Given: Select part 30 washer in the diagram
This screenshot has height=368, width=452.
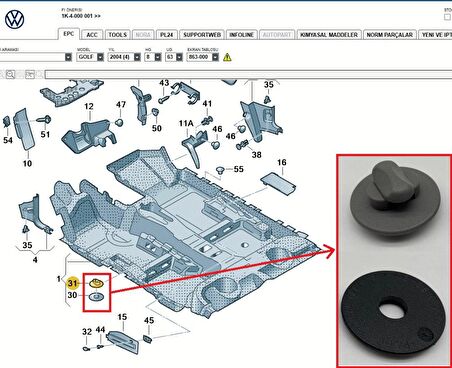Looking at the screenshot, I should point(96,296).
